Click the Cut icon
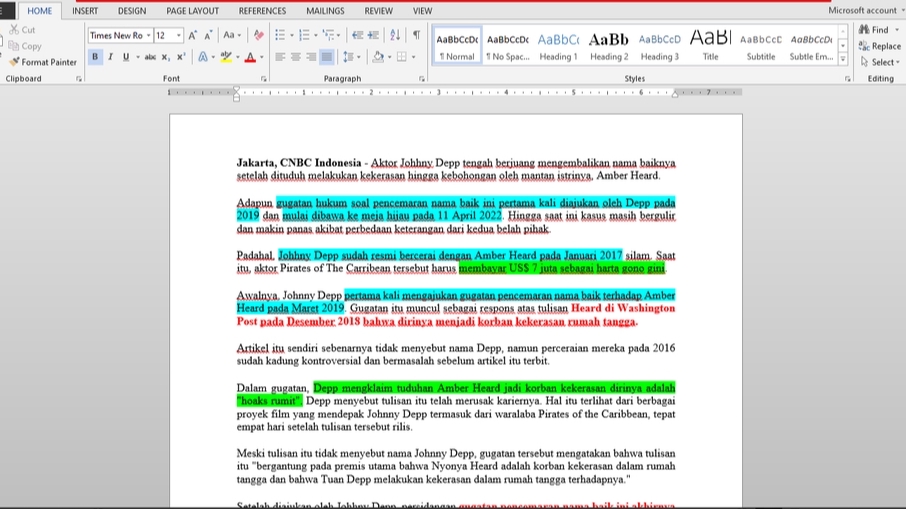 point(14,29)
